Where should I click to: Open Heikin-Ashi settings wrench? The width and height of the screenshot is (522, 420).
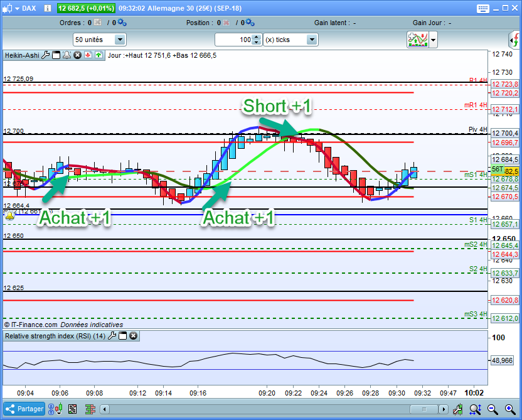point(45,55)
